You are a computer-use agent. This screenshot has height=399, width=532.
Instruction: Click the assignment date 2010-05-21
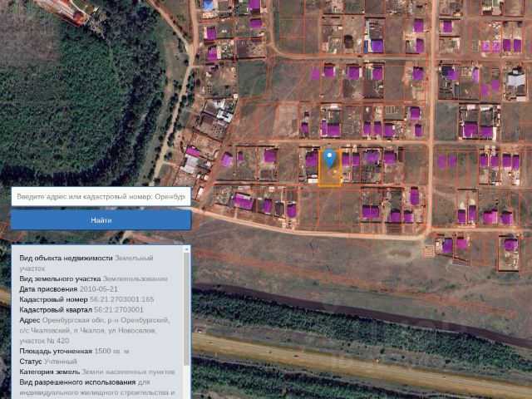[x=98, y=289]
